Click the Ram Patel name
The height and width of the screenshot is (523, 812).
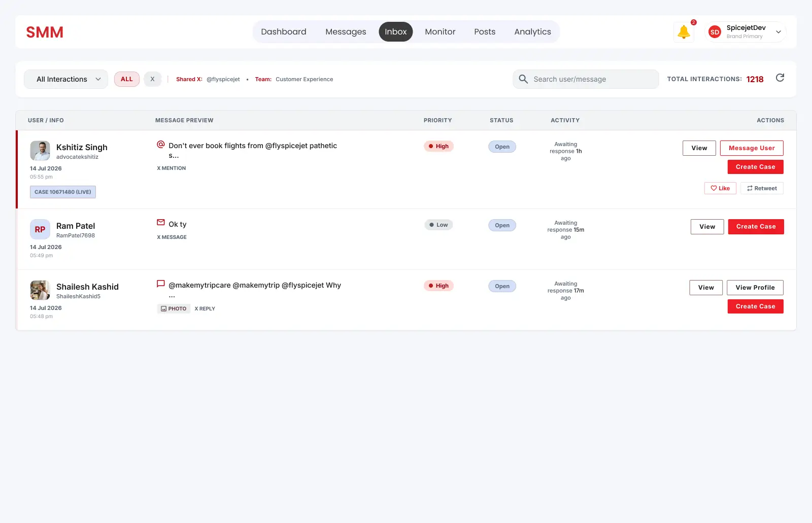[x=76, y=226]
